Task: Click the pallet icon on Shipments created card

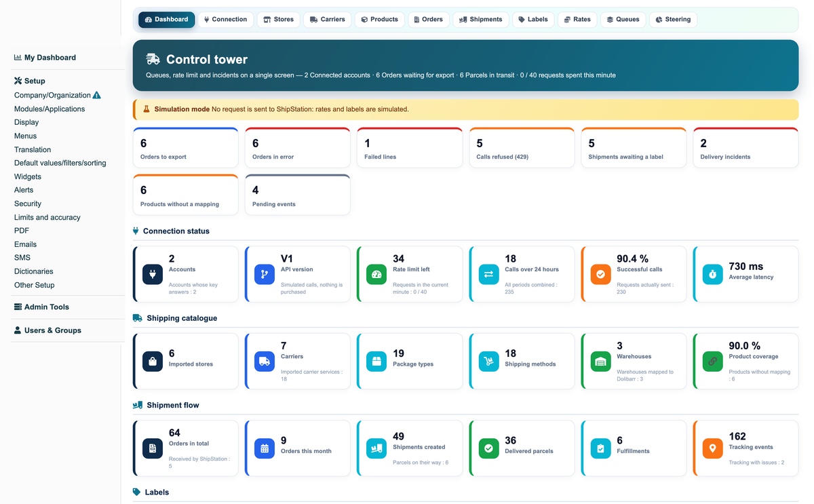Action: pos(376,448)
